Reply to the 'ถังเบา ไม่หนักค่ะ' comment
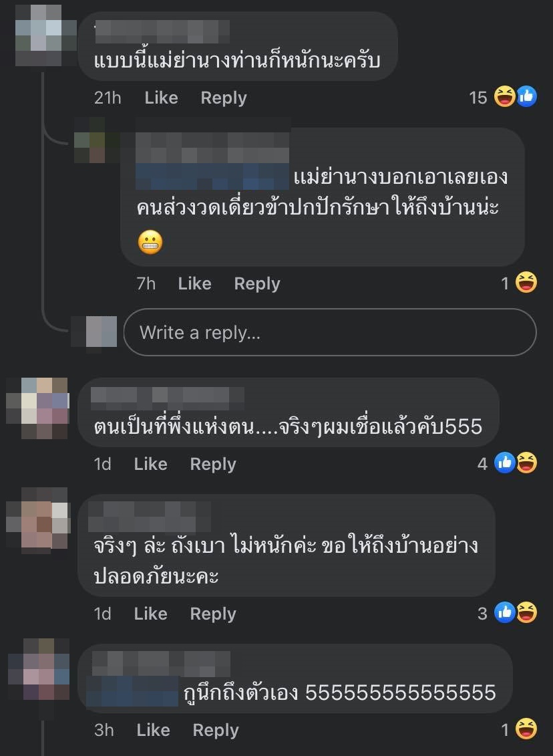Image resolution: width=553 pixels, height=756 pixels. click(x=213, y=614)
